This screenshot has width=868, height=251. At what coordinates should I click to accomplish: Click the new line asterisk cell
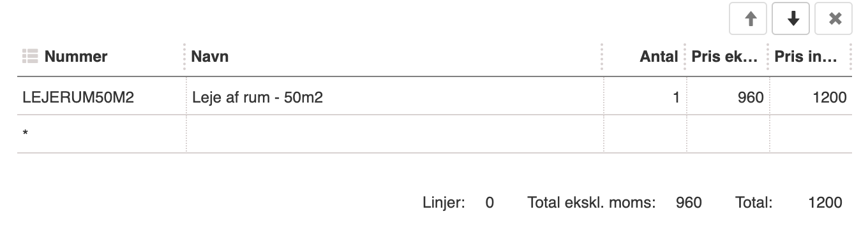[101, 134]
